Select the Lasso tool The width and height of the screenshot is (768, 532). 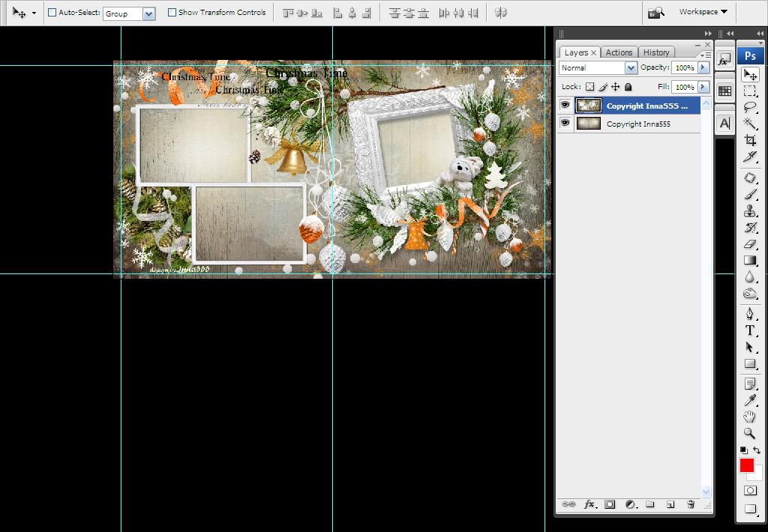coord(750,107)
